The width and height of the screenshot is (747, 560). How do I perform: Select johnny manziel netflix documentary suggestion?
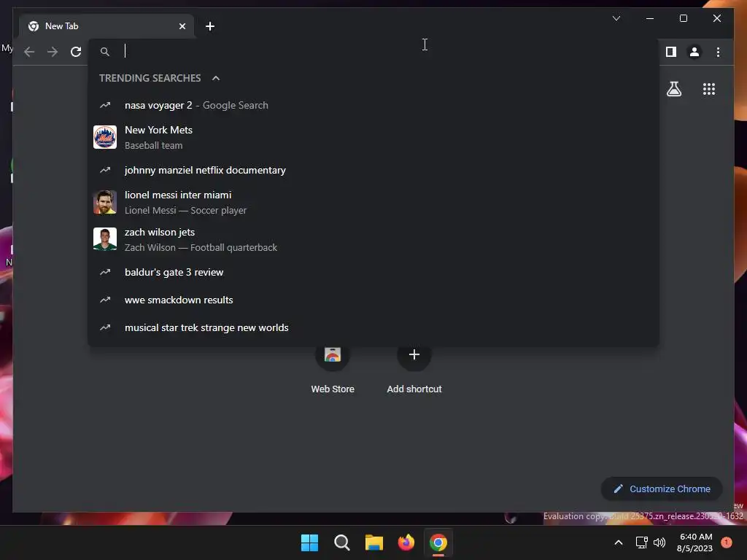373,170
